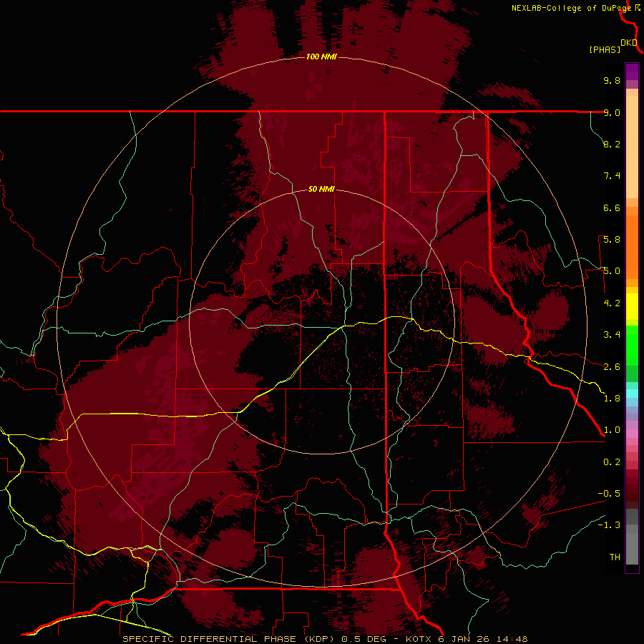Click the 1.0 scale value
Image resolution: width=644 pixels, height=644 pixels.
point(612,430)
